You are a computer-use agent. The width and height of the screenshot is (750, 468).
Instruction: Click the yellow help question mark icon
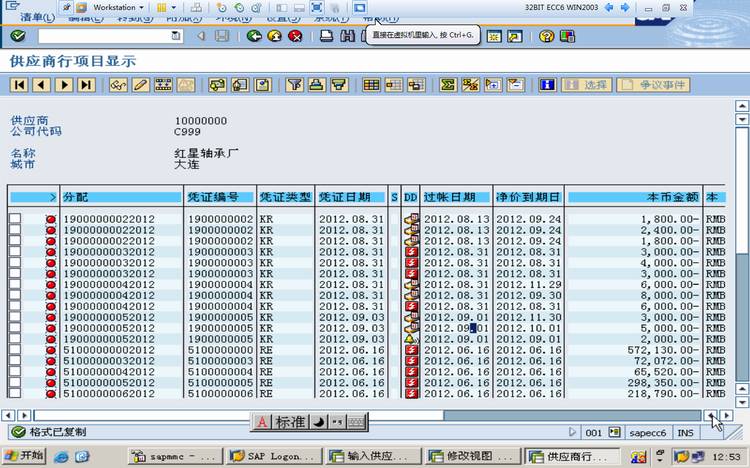tap(546, 36)
